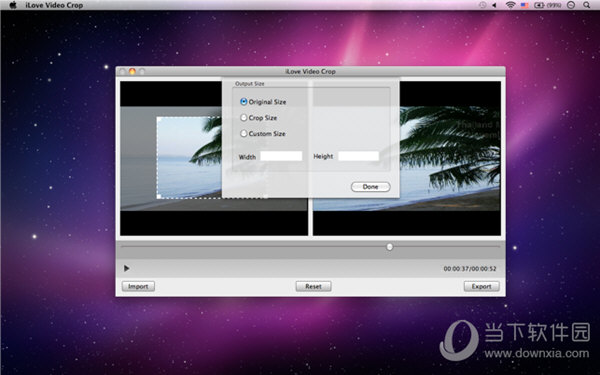Select the Crop Size radio button

tap(243, 117)
